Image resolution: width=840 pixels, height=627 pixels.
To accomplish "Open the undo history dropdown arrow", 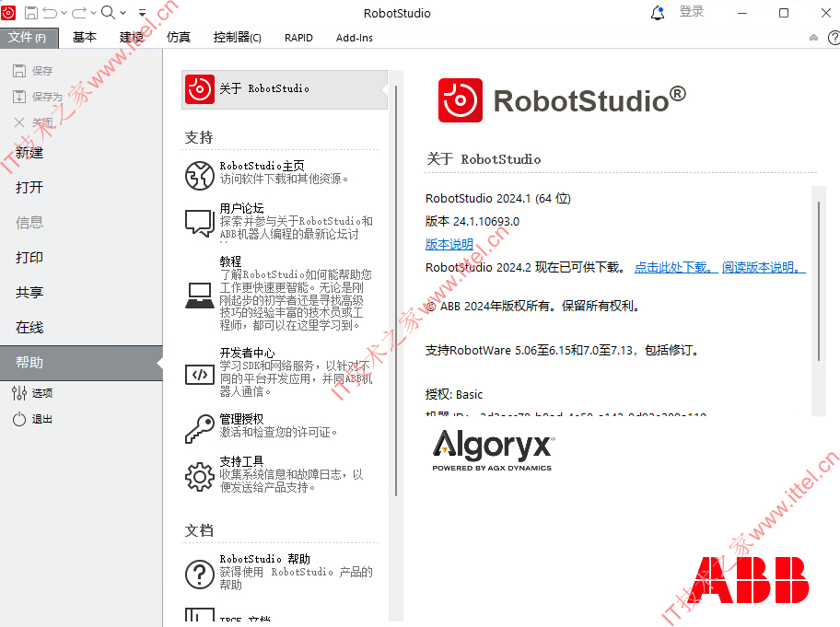I will pos(64,13).
